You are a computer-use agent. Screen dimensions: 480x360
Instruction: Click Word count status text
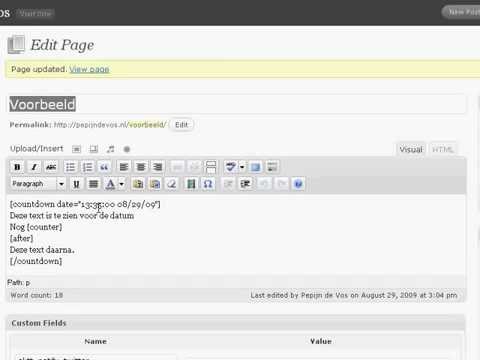pos(37,295)
